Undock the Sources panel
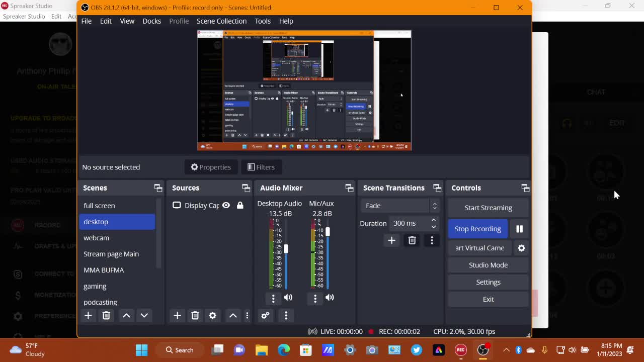 (x=246, y=188)
